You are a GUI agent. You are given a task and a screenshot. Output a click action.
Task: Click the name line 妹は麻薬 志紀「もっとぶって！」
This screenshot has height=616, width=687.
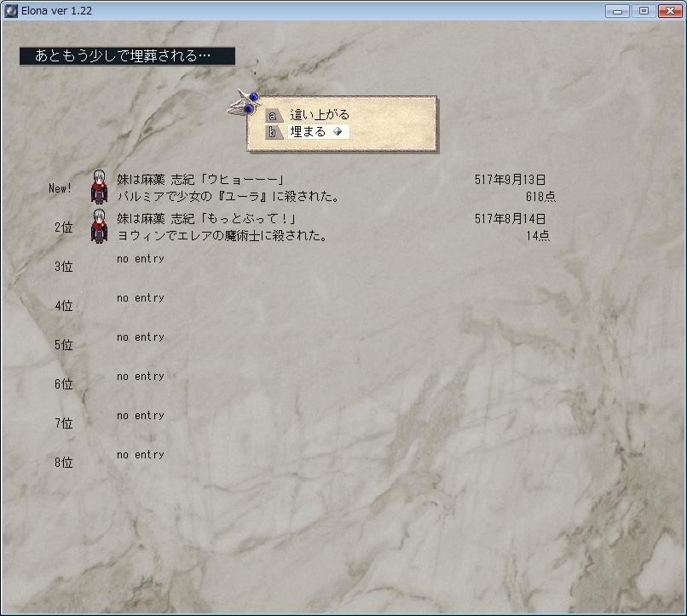(x=207, y=218)
